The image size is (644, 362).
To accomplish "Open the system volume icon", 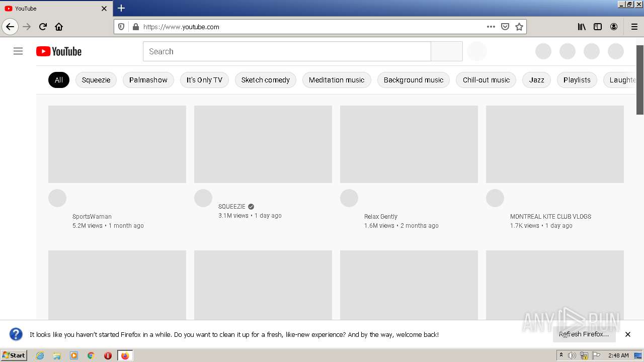I will [572, 355].
